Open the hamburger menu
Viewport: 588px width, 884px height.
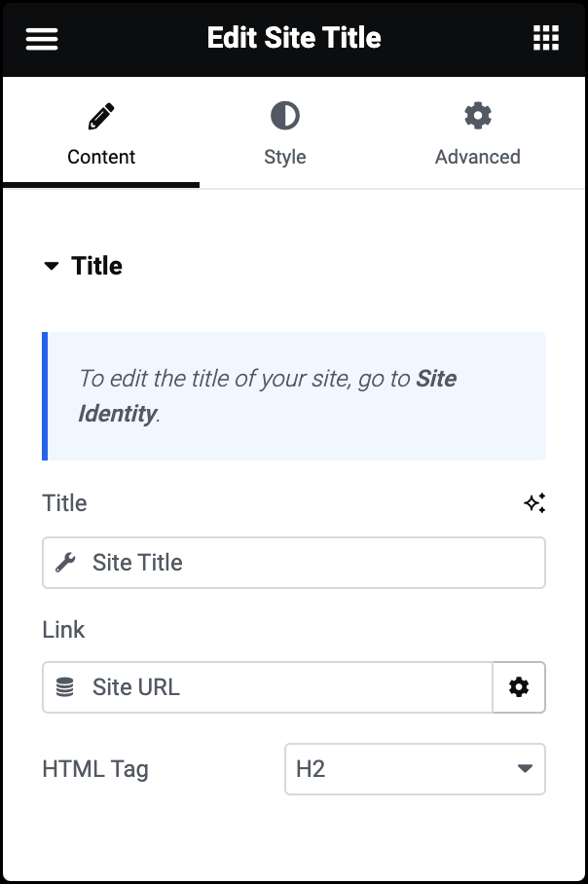click(x=42, y=39)
